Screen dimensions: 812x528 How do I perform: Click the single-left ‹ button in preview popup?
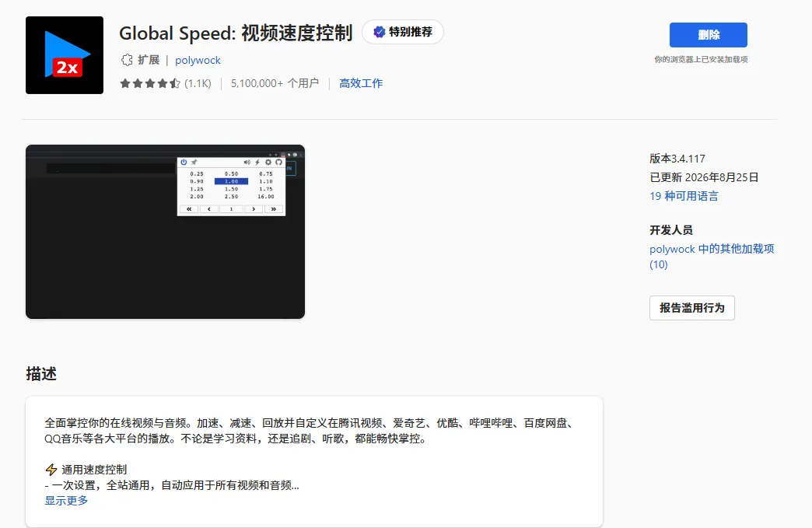209,209
